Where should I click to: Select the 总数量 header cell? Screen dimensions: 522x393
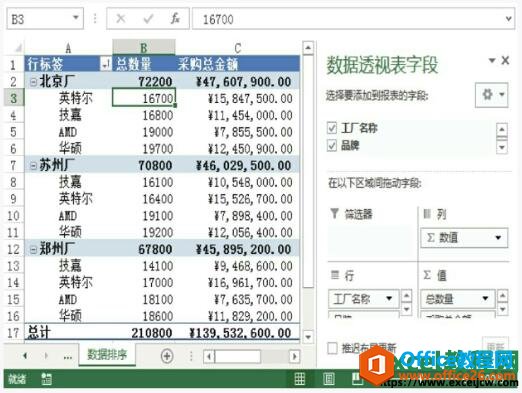[144, 64]
